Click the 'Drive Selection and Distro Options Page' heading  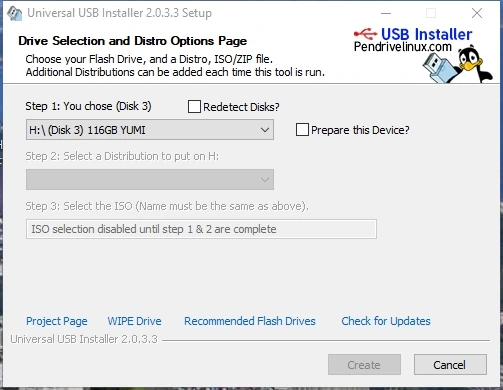coord(133,41)
